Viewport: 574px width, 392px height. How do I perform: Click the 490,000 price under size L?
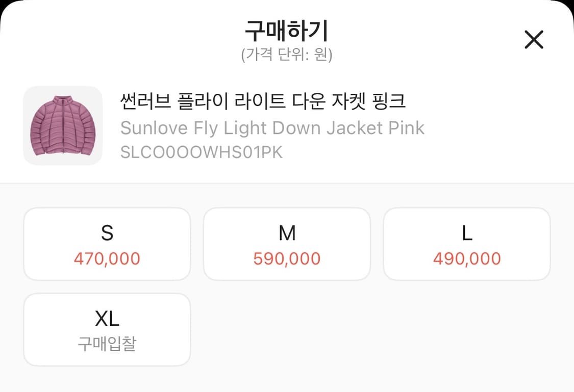tap(467, 258)
